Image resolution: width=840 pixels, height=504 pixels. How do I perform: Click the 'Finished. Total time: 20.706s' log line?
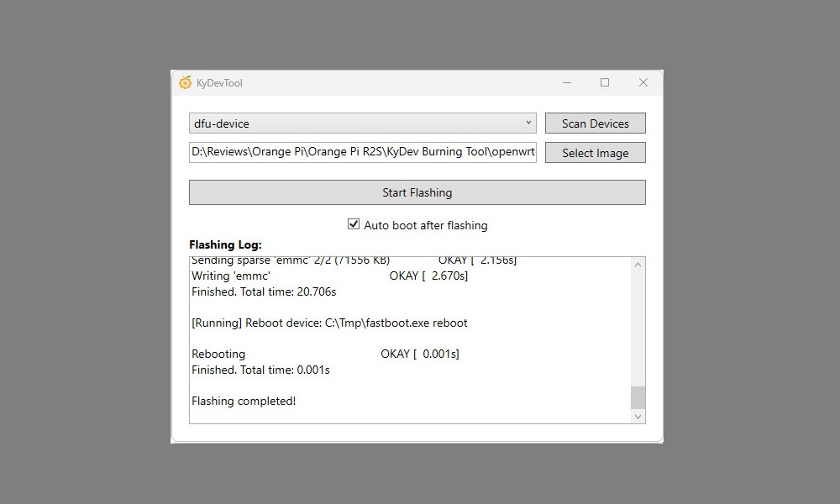point(264,291)
